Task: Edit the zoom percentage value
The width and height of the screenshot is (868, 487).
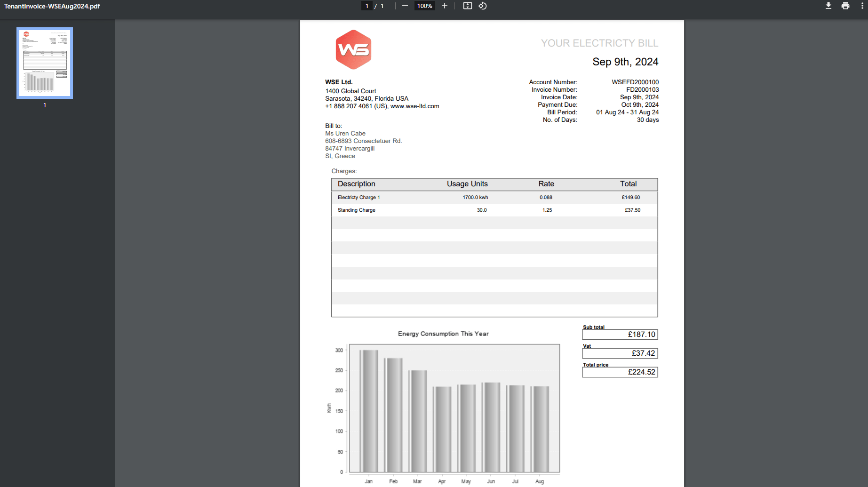Action: point(424,6)
